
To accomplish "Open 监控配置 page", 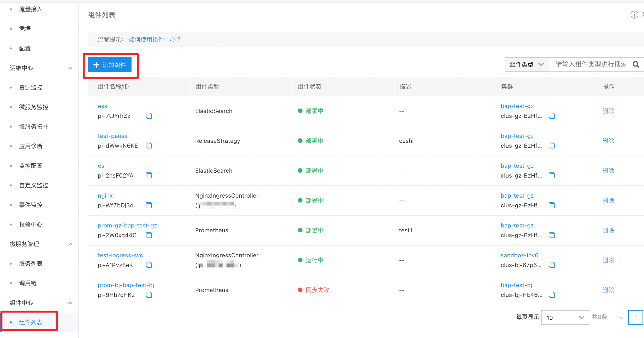I will [31, 166].
